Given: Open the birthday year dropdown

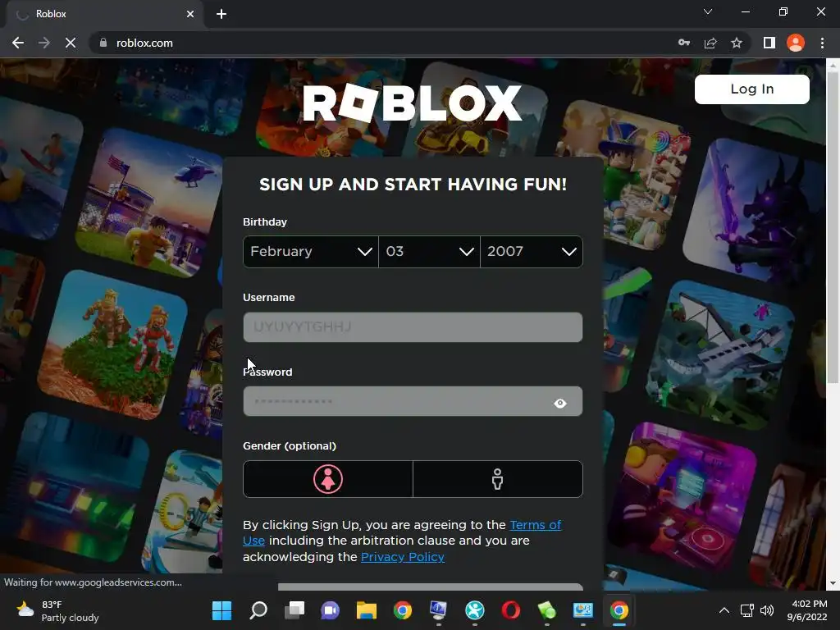Looking at the screenshot, I should [x=532, y=252].
